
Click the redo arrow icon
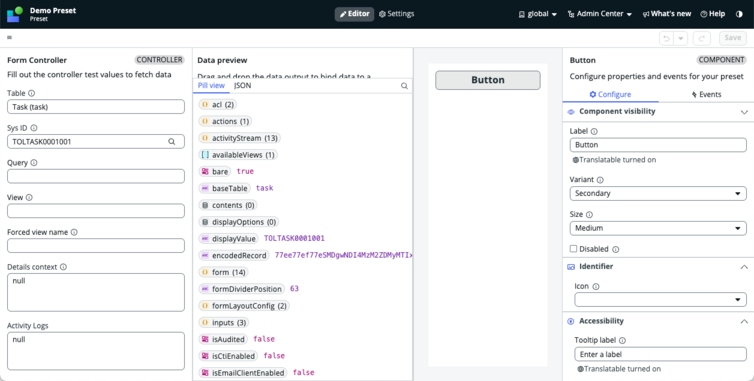702,38
